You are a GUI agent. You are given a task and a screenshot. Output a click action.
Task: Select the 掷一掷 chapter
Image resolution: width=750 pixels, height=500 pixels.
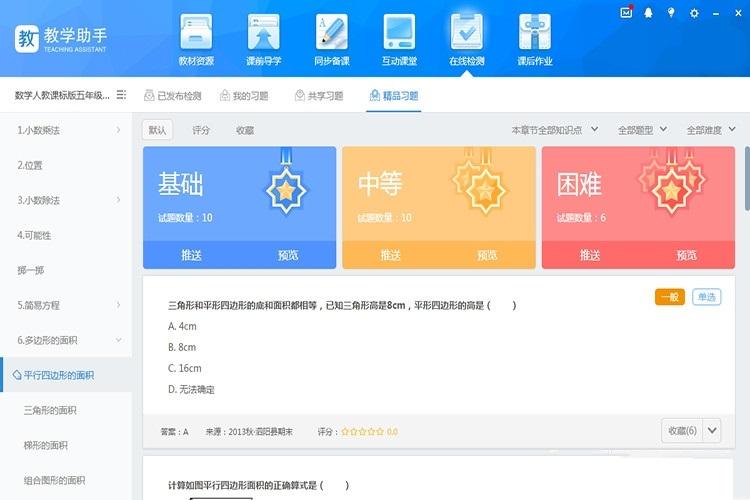point(31,270)
